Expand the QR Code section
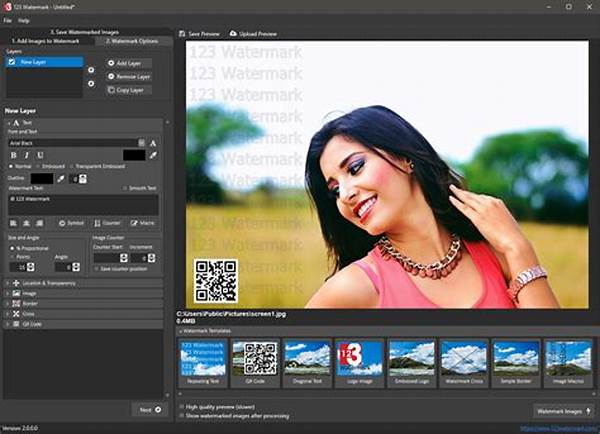 click(10, 324)
